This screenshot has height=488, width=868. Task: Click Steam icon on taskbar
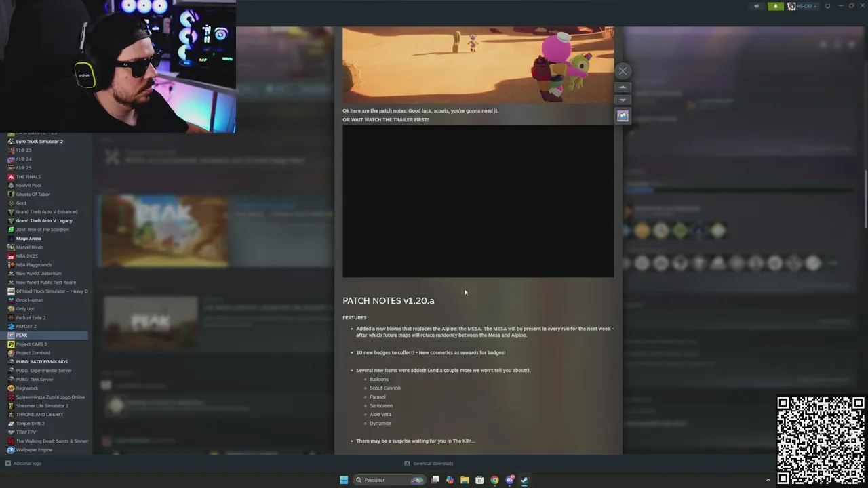525,480
